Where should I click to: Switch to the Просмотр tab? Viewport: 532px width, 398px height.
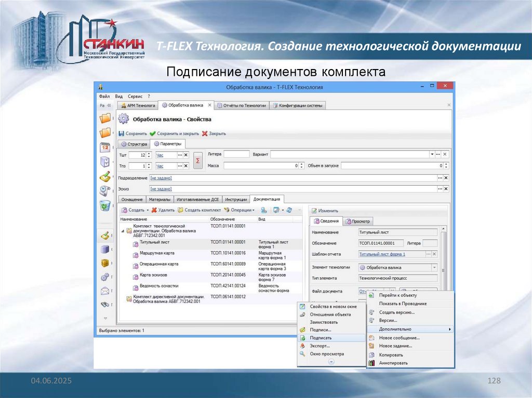pos(357,222)
